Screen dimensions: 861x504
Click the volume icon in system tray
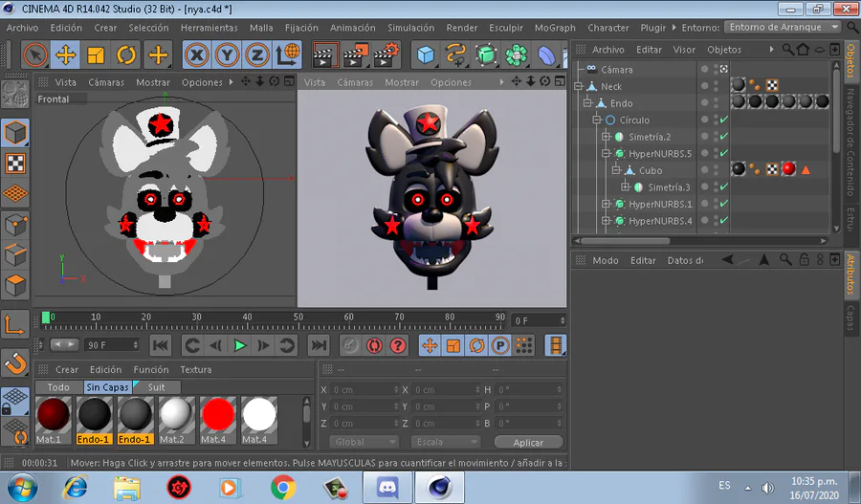tap(767, 488)
